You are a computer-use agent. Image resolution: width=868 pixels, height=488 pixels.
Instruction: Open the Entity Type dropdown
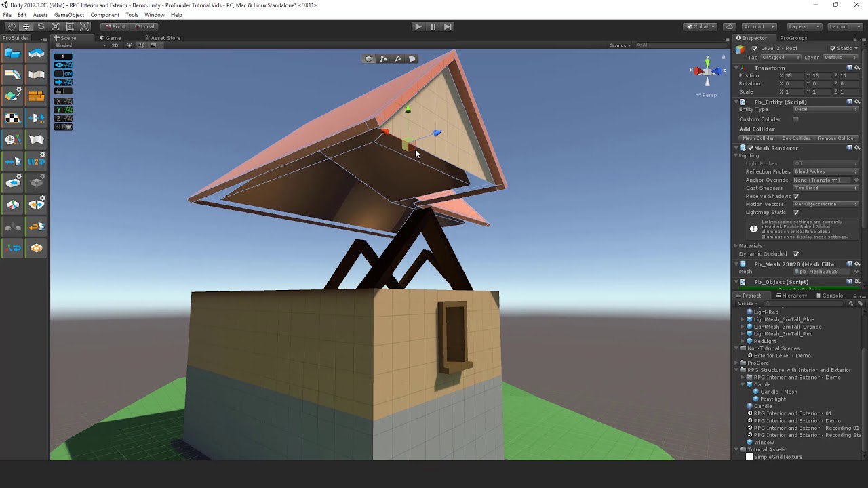[826, 109]
